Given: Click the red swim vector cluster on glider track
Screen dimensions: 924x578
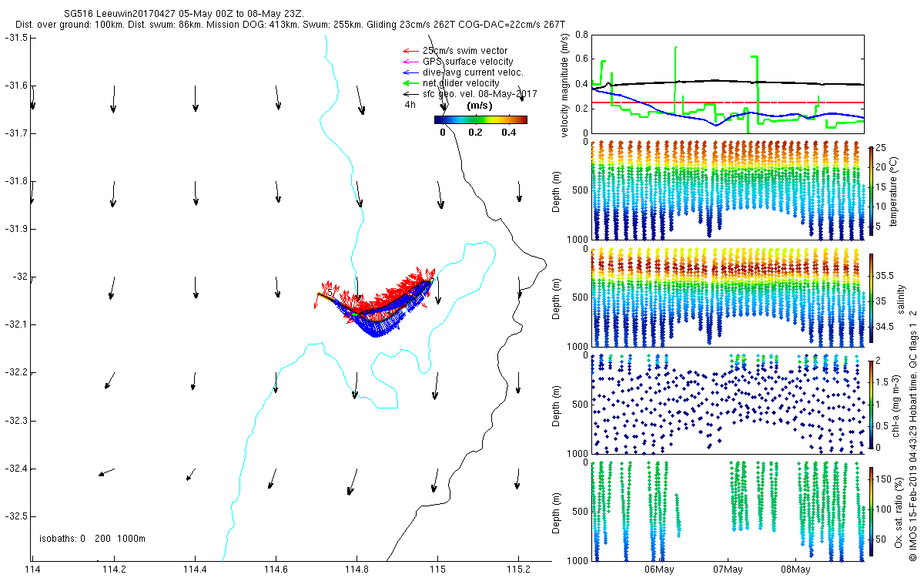Looking at the screenshot, I should point(385,297).
